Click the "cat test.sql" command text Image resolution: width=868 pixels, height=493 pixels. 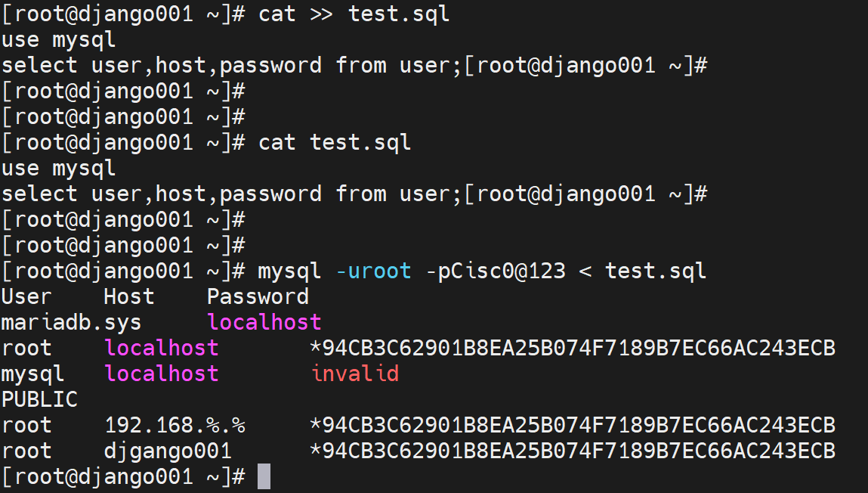[335, 143]
